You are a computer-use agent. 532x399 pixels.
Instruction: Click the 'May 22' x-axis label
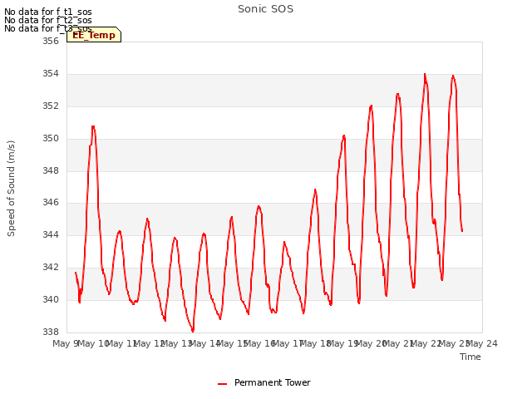[x=426, y=343]
